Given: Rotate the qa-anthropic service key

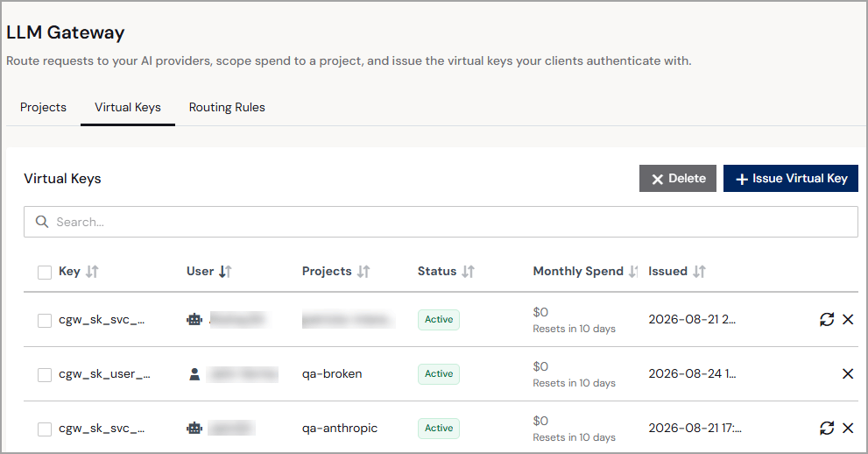Looking at the screenshot, I should 827,428.
